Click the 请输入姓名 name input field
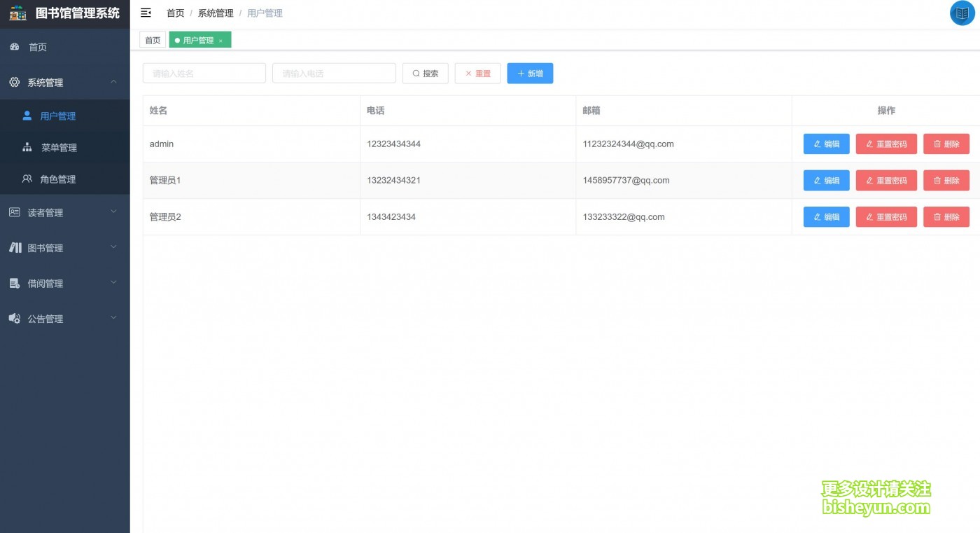The image size is (980, 533). click(x=204, y=73)
